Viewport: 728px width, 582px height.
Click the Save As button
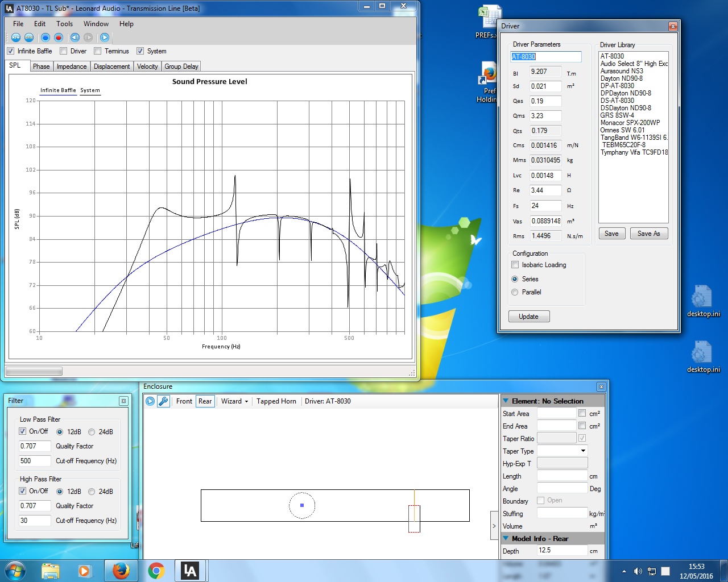(649, 234)
